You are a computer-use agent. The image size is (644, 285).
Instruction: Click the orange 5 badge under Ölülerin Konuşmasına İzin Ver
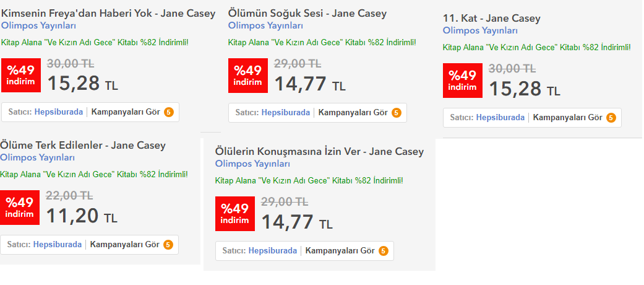pos(383,251)
